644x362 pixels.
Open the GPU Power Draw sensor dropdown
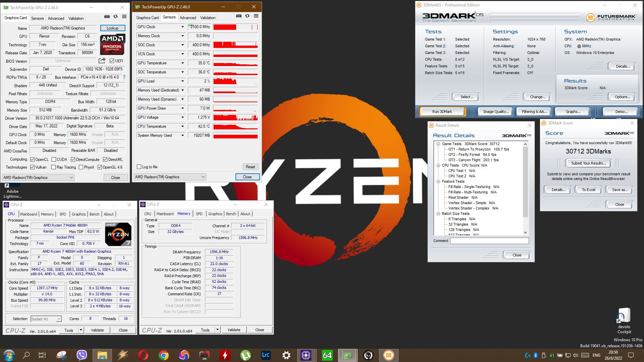(x=182, y=108)
